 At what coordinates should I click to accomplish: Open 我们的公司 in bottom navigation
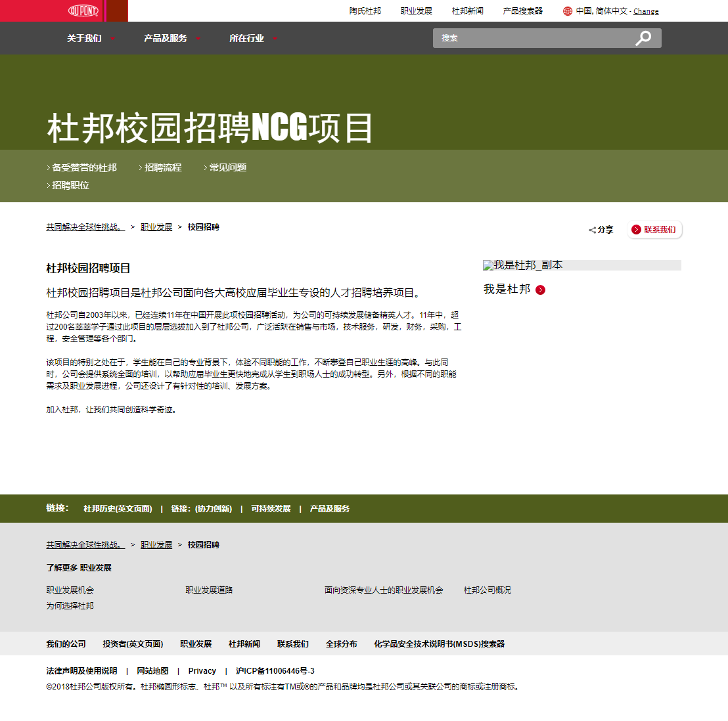point(66,644)
